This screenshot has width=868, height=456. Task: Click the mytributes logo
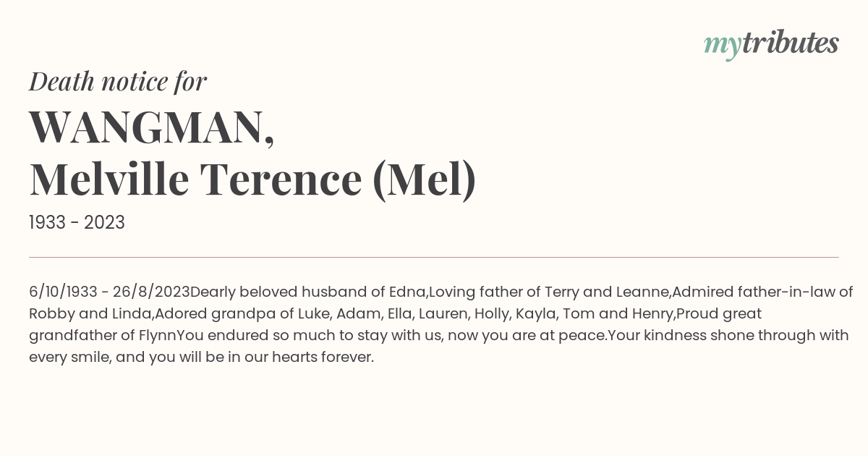coord(771,44)
